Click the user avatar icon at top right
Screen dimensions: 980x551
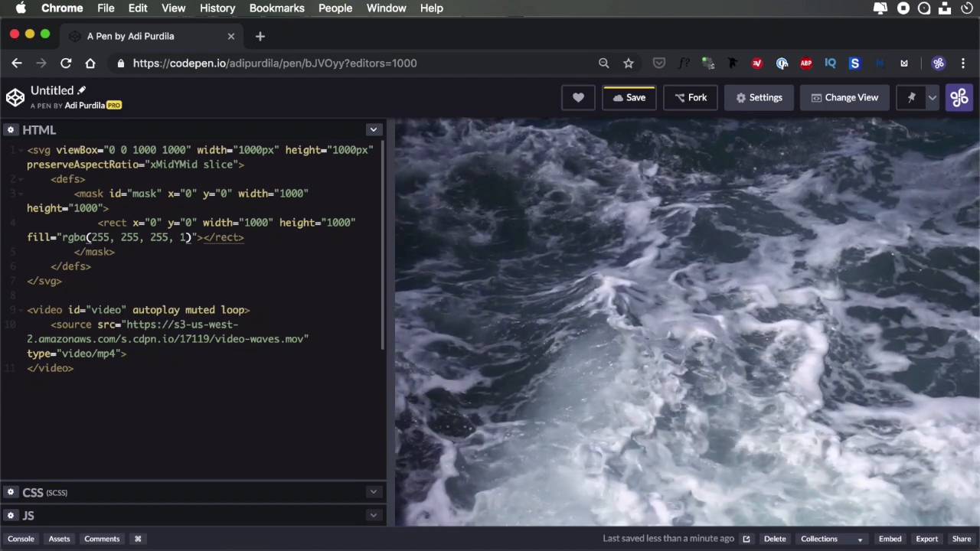959,98
